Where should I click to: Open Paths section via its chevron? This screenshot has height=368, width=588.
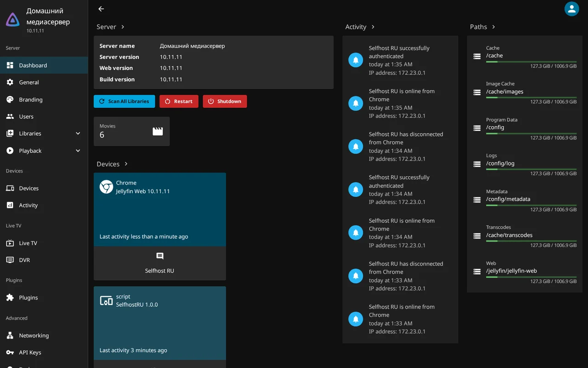point(493,27)
